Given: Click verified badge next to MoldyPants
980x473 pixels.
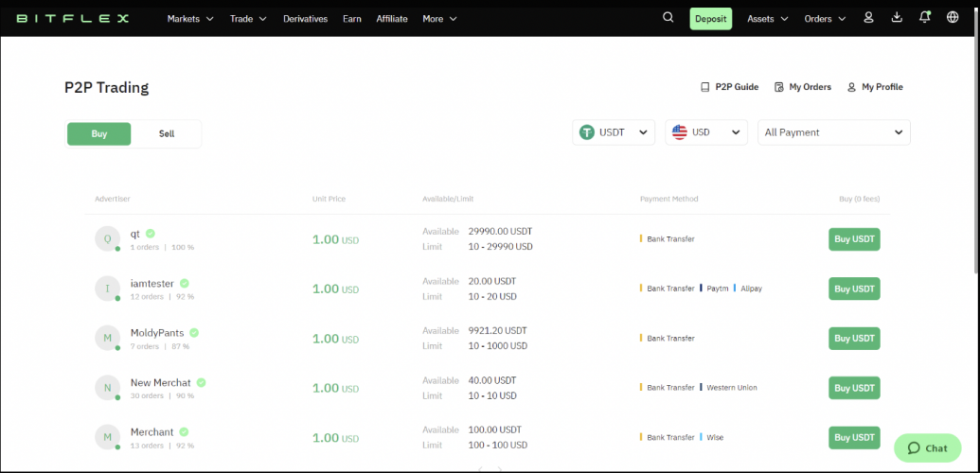Looking at the screenshot, I should (x=194, y=332).
